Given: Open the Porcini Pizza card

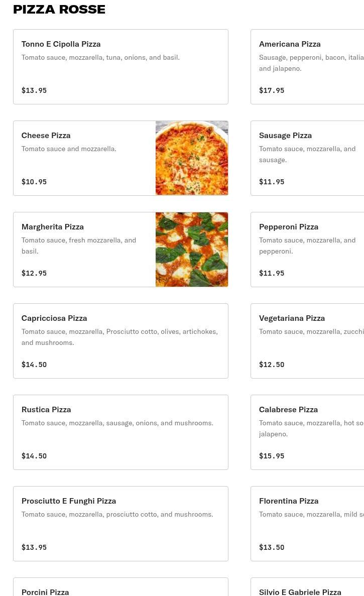Looking at the screenshot, I should pyautogui.click(x=120, y=587).
